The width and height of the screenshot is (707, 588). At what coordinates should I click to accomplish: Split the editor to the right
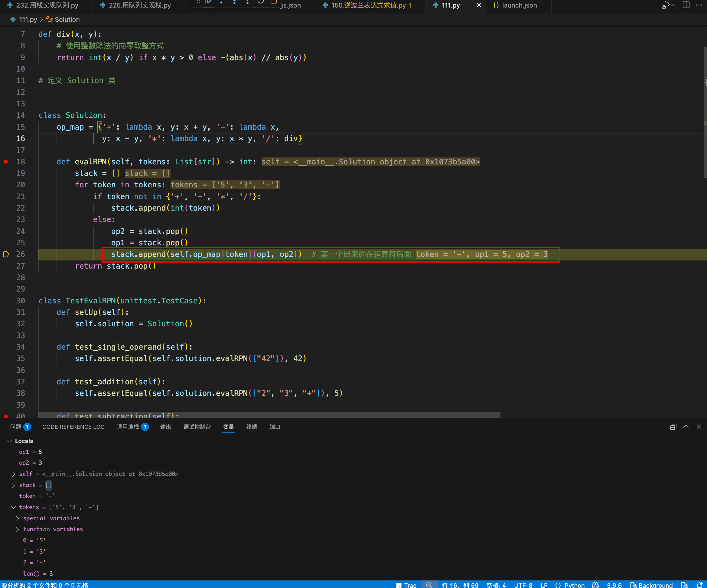[686, 5]
